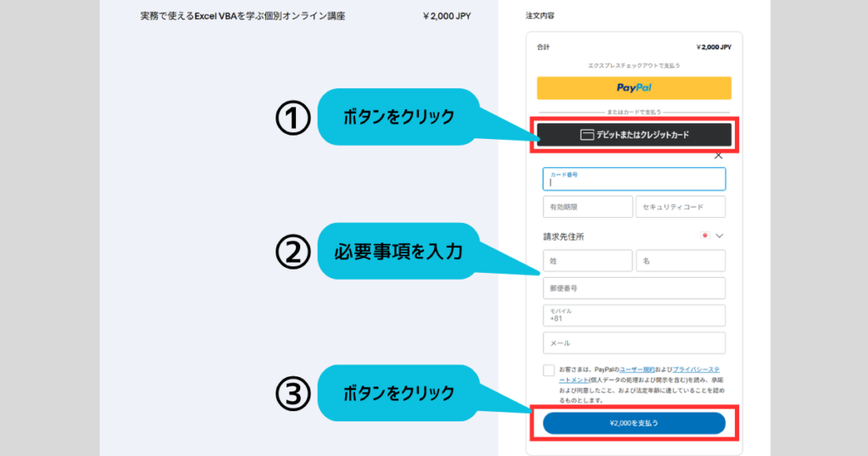The width and height of the screenshot is (868, 456).
Task: Click the Japan flag icon beside 請求先住所
Action: [704, 236]
